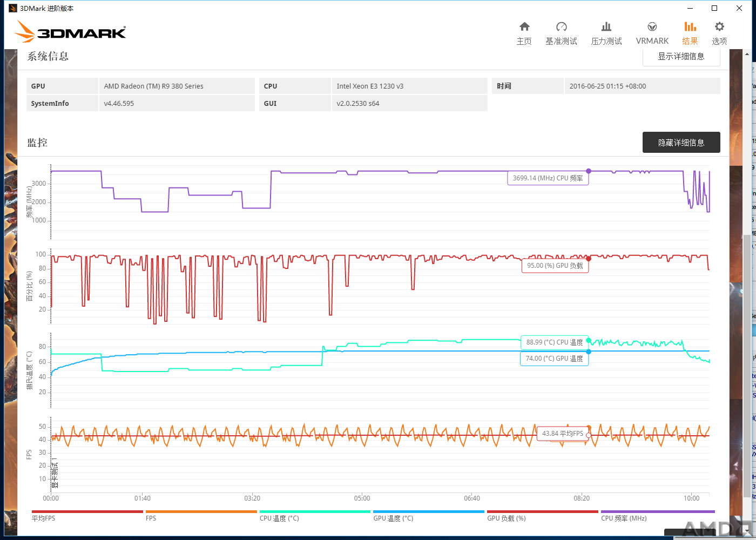
Task: Click the 05:00 time axis label
Action: coord(362,498)
